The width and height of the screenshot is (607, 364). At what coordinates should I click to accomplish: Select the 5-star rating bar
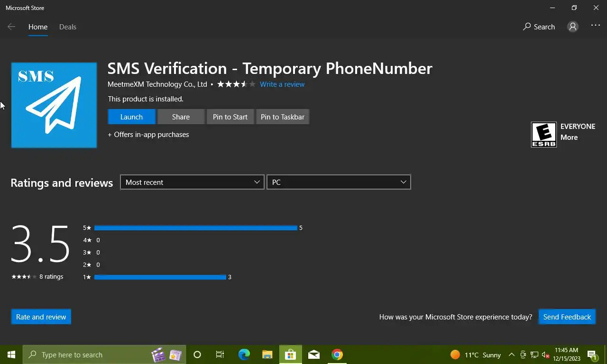[195, 228]
